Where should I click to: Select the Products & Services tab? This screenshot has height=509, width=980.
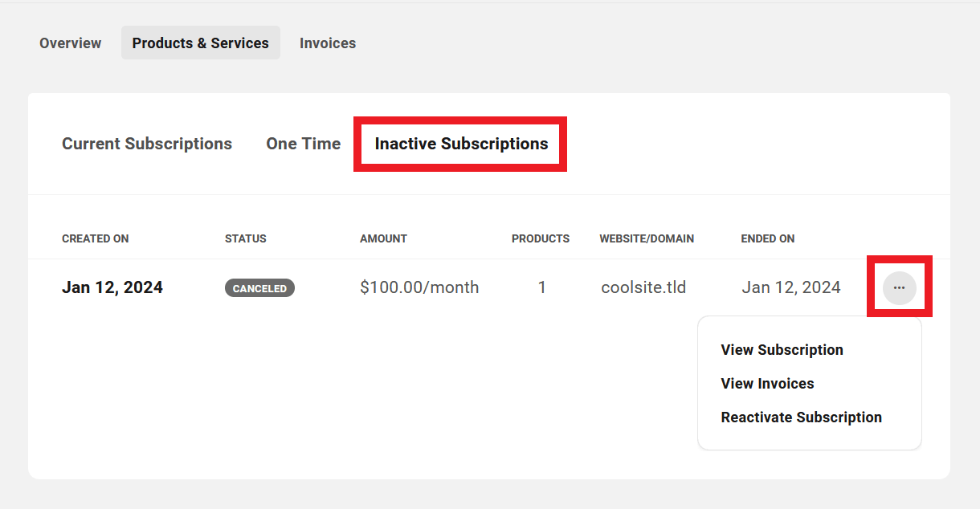(200, 43)
